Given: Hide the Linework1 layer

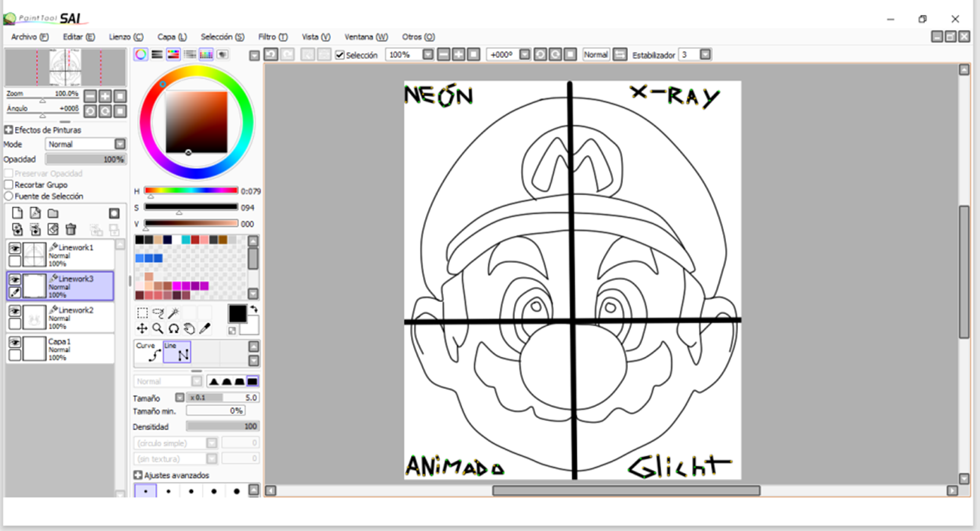Looking at the screenshot, I should [14, 248].
